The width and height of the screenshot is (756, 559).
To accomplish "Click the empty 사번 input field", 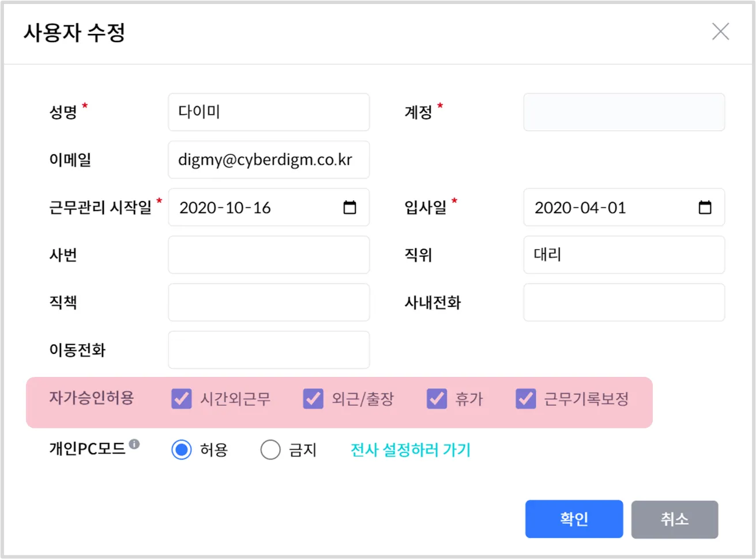I will tap(269, 255).
